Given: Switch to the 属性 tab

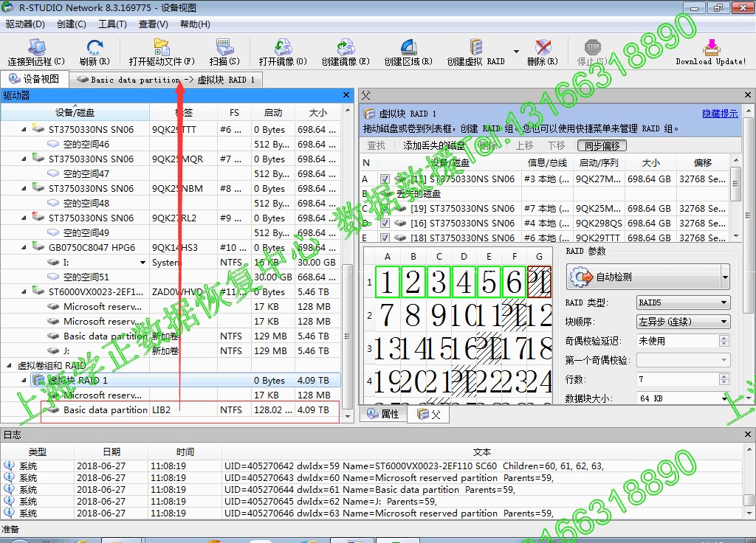Looking at the screenshot, I should pyautogui.click(x=383, y=413).
